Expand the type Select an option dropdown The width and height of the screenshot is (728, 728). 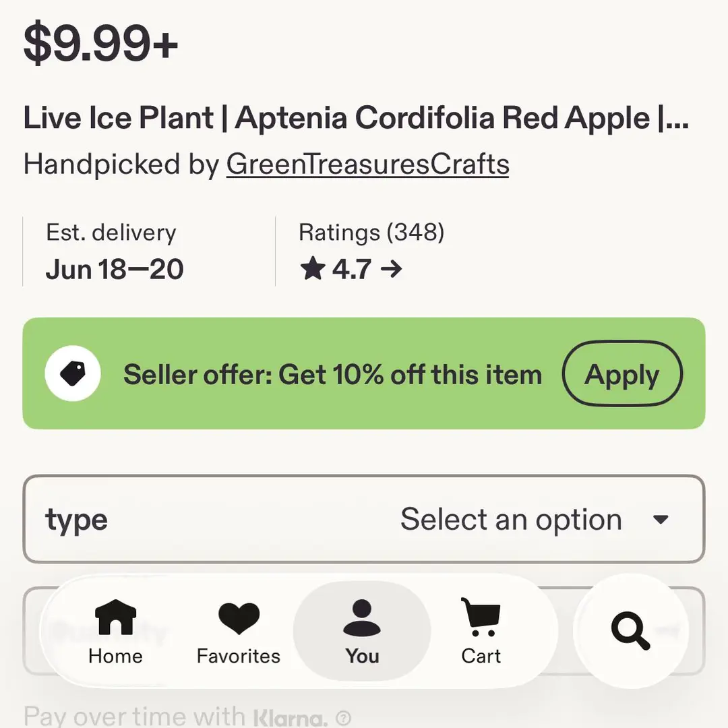(364, 519)
